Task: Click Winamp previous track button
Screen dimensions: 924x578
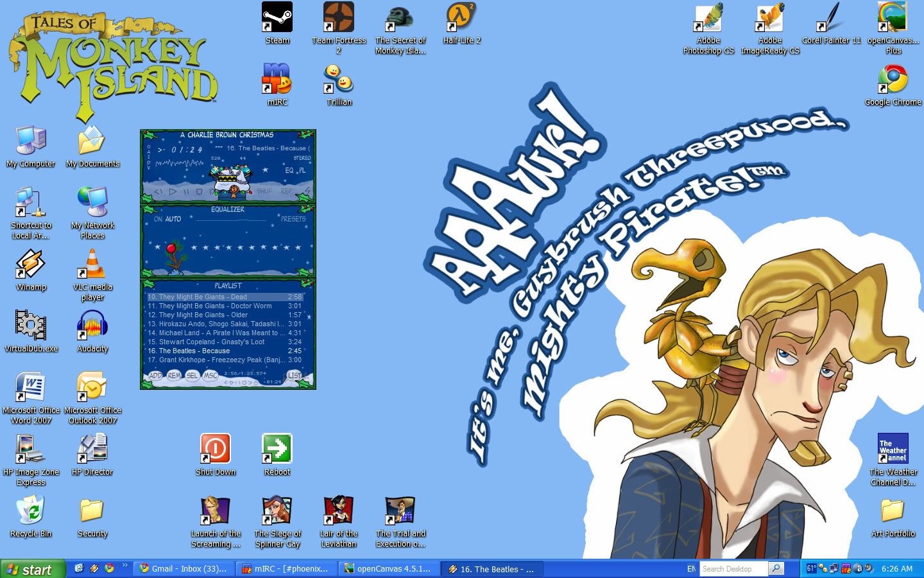Action: coord(158,191)
